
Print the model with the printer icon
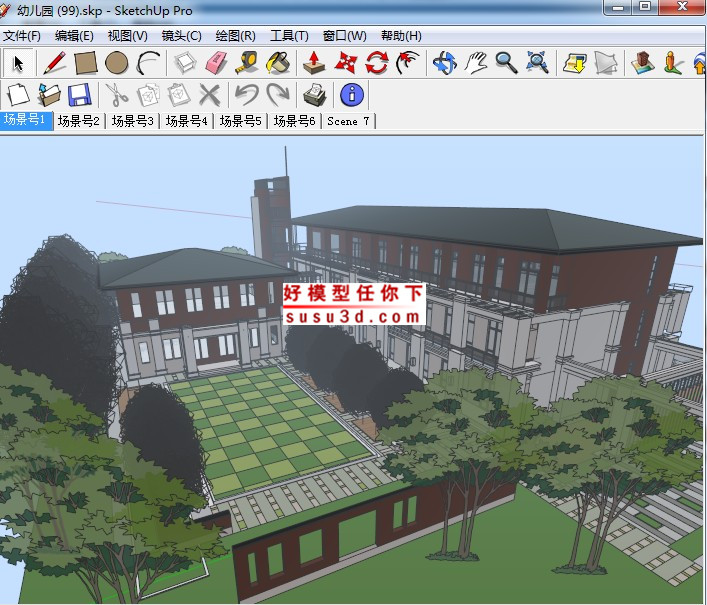pyautogui.click(x=315, y=95)
